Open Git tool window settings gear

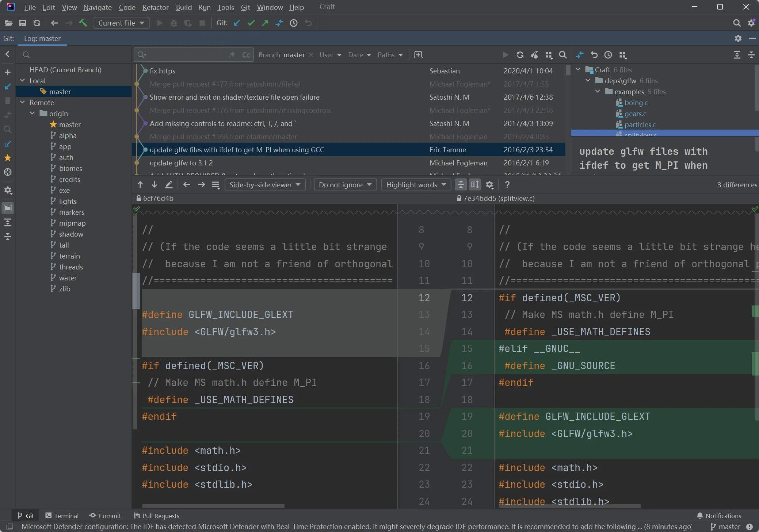coord(738,38)
